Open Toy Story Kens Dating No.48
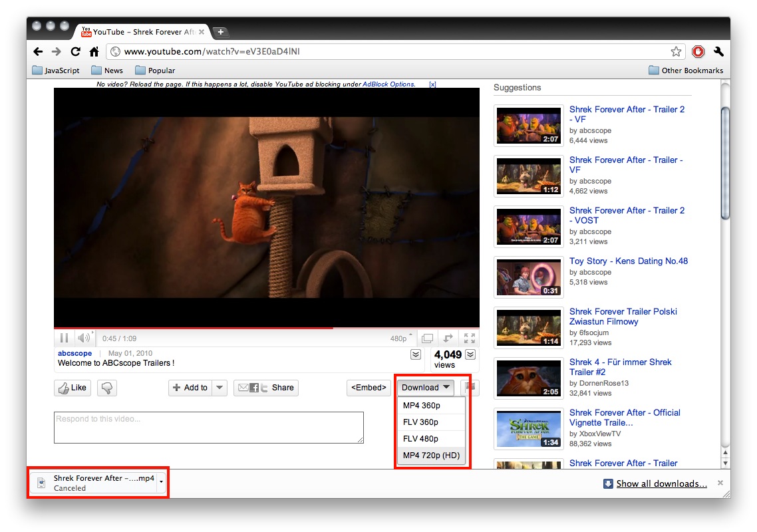 click(629, 261)
